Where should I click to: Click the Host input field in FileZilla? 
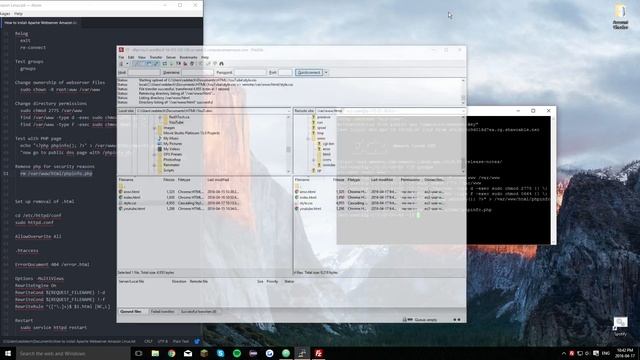pos(144,72)
